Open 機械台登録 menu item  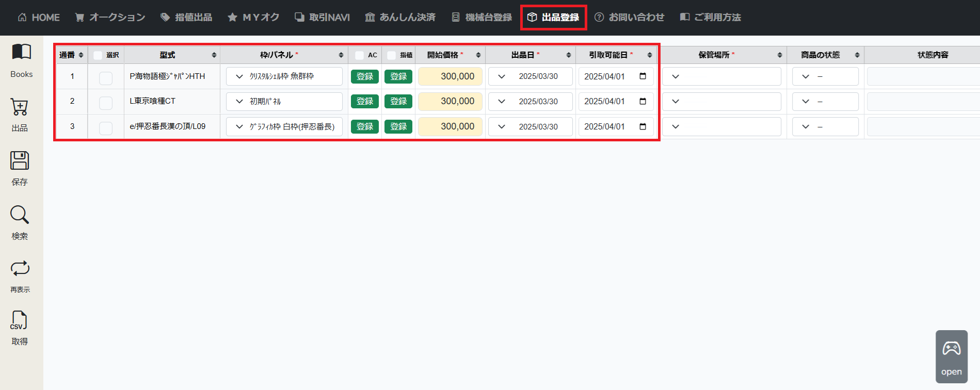point(482,18)
